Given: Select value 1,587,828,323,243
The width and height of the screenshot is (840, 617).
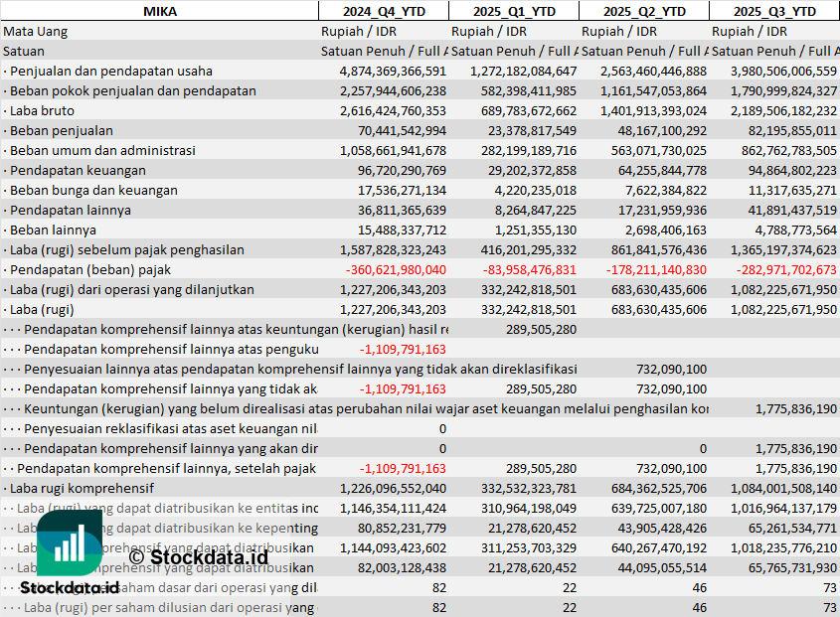Looking at the screenshot, I should click(x=393, y=250).
